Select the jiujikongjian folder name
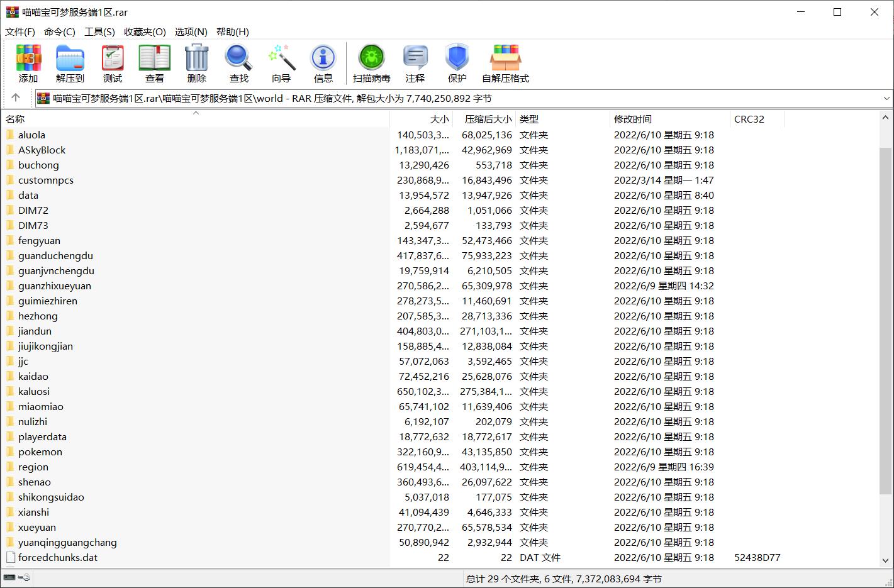The height and width of the screenshot is (588, 894). 45,346
